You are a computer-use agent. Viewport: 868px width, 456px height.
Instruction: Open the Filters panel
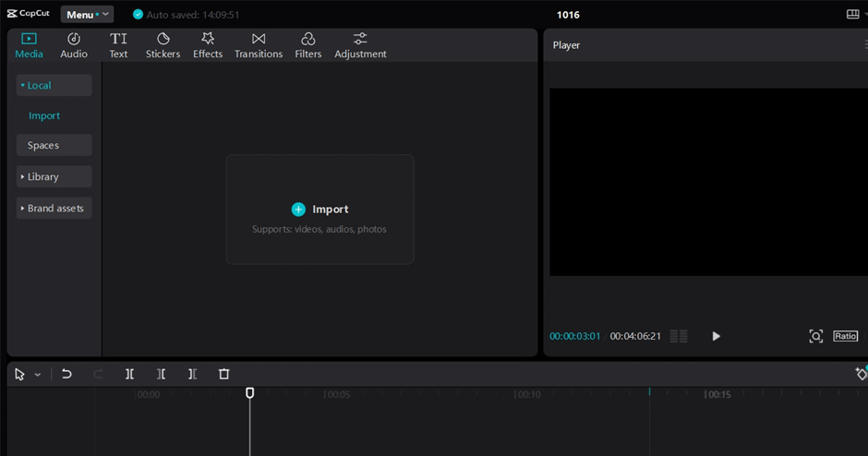click(308, 45)
